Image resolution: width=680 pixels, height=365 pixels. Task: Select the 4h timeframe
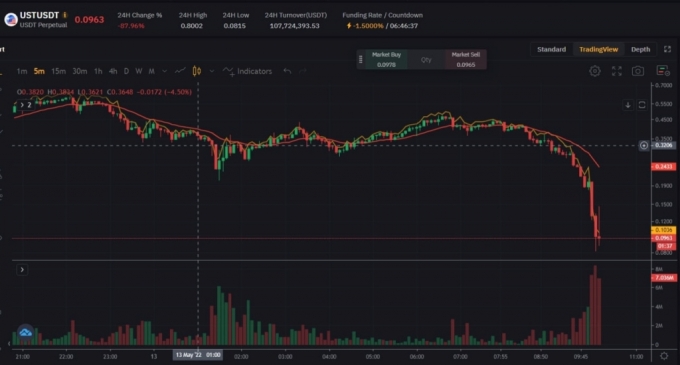113,71
